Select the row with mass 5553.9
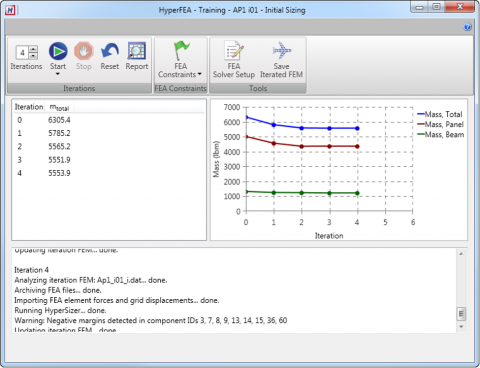480x368 pixels. 109,173
